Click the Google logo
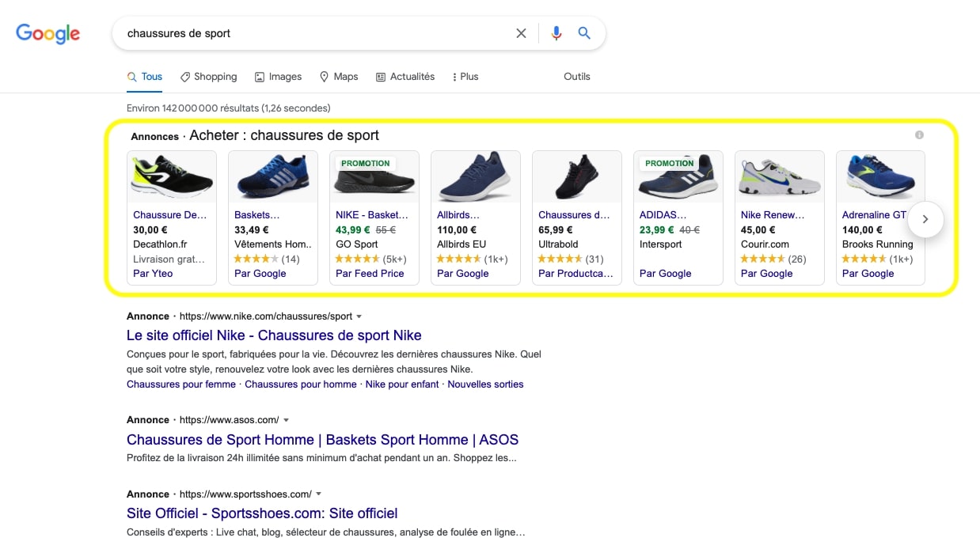The image size is (980, 549). pyautogui.click(x=48, y=33)
